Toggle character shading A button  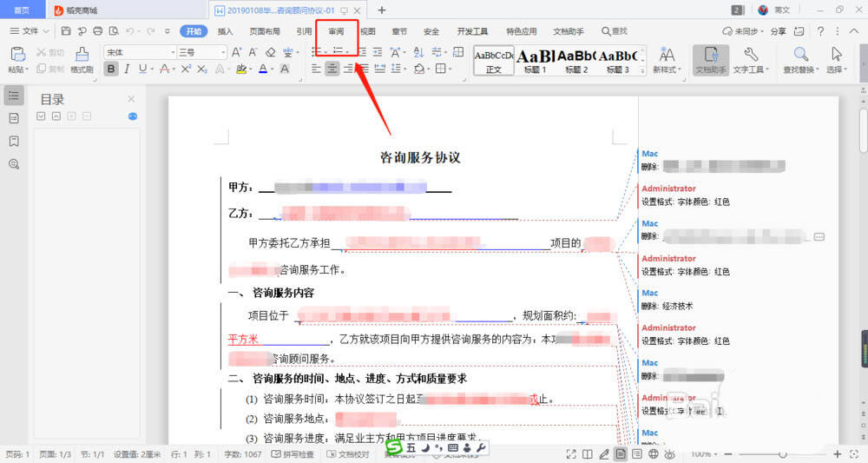(285, 69)
